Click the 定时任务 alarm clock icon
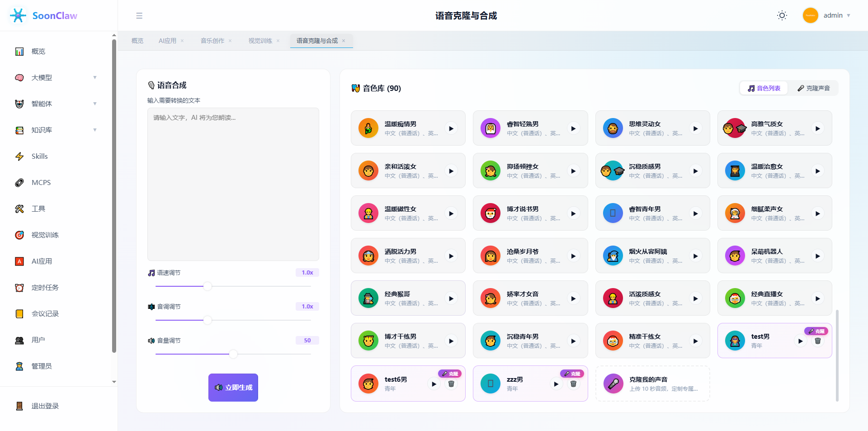 click(x=19, y=288)
